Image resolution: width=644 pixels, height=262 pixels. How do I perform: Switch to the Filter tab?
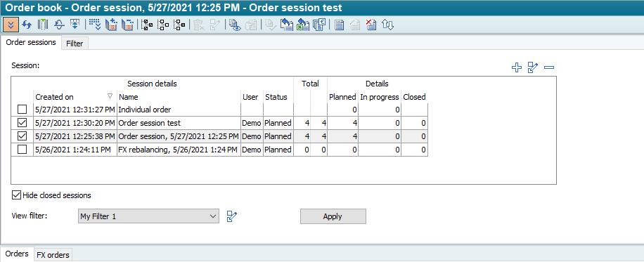(75, 44)
